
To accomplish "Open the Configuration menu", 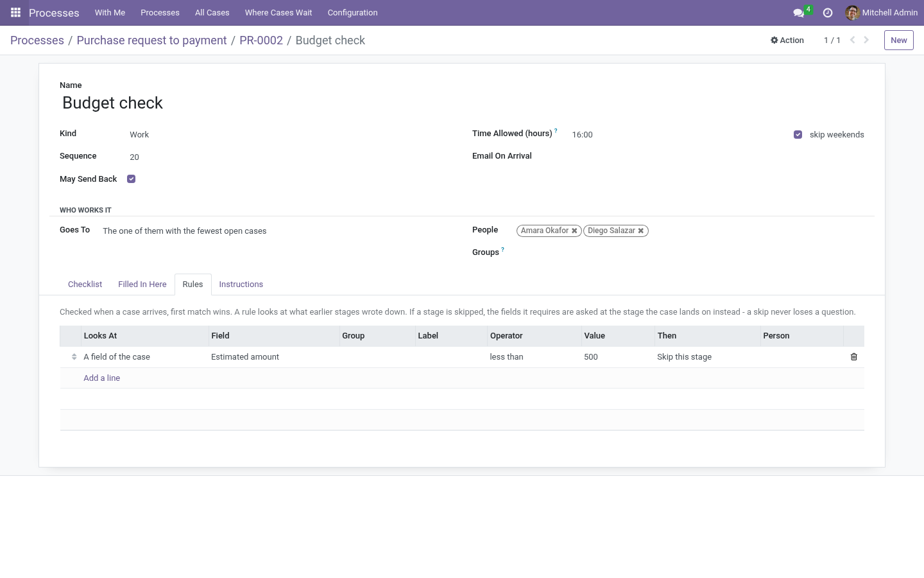I will (352, 13).
